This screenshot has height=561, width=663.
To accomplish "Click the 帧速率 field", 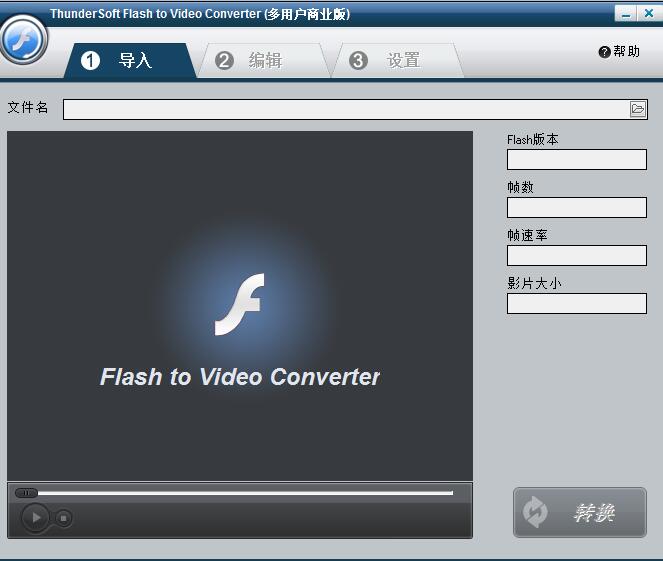I will pyautogui.click(x=577, y=255).
